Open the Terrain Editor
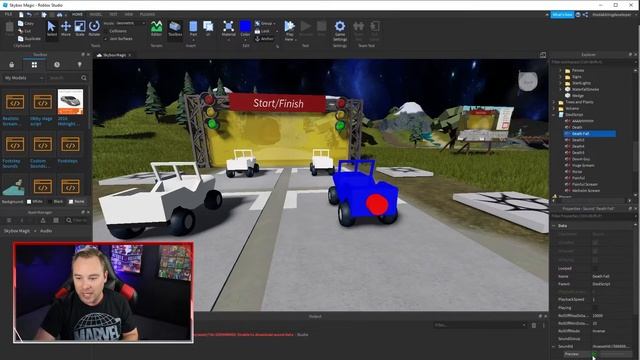 [156, 29]
